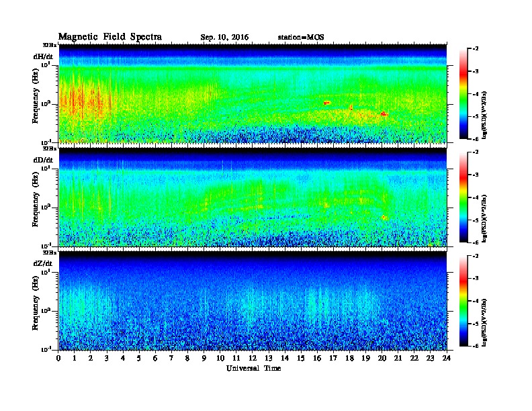
Task: Click hour 20 tick label on time axis
Action: click(382, 359)
